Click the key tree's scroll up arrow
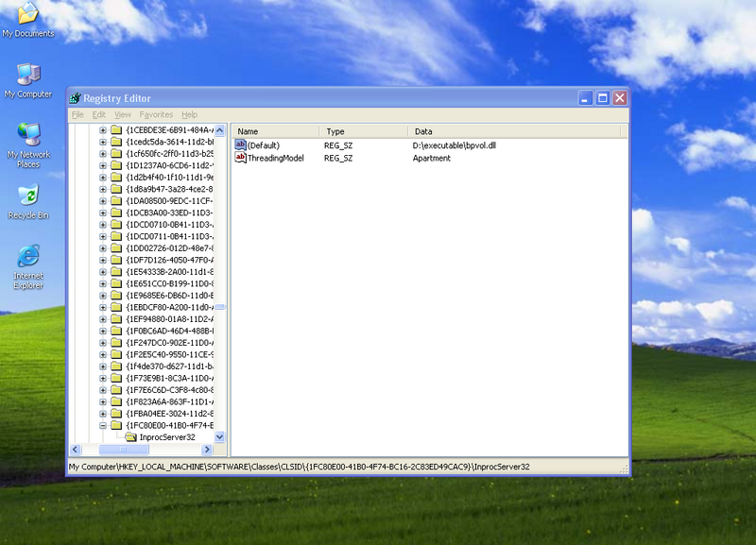The width and height of the screenshot is (756, 545). click(x=220, y=130)
